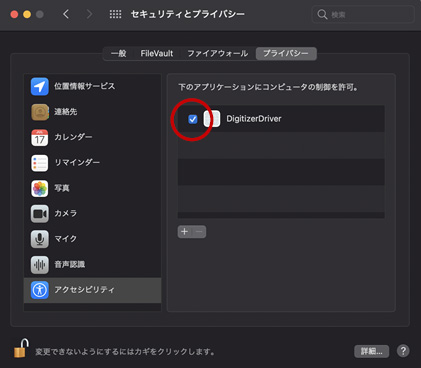Image resolution: width=421 pixels, height=368 pixels.
Task: Select the プライバシー tab
Action: click(286, 53)
